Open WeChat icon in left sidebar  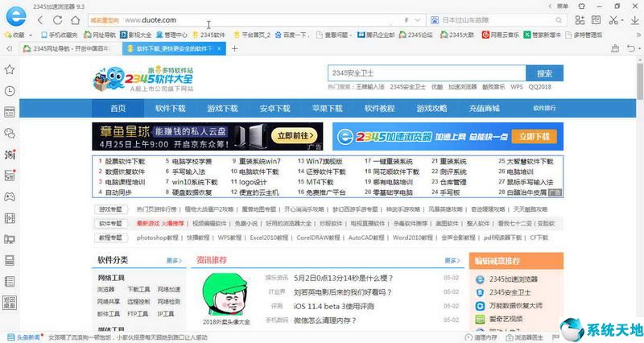(10, 133)
